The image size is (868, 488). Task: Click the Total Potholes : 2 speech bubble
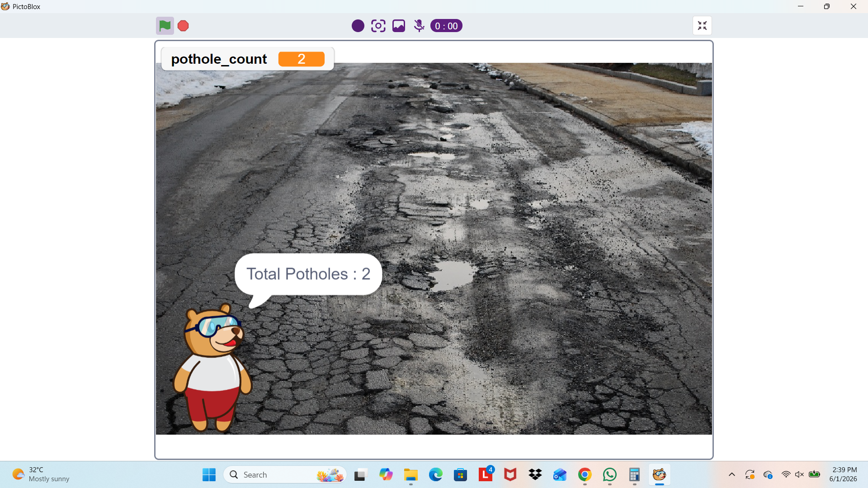pos(308,274)
